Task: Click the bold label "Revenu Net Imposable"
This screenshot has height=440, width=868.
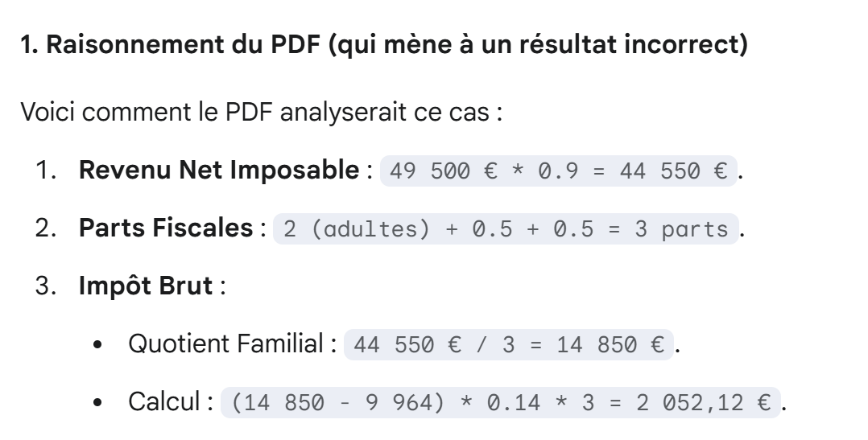Action: pos(218,170)
